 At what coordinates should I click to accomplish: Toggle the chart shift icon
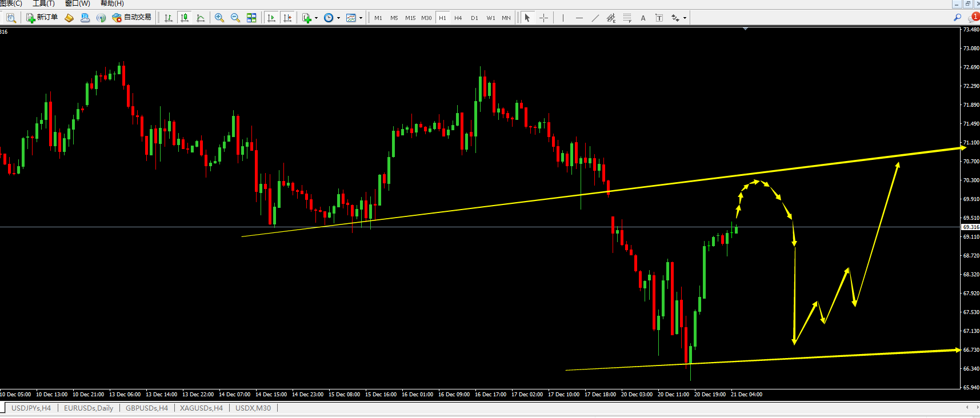point(287,18)
